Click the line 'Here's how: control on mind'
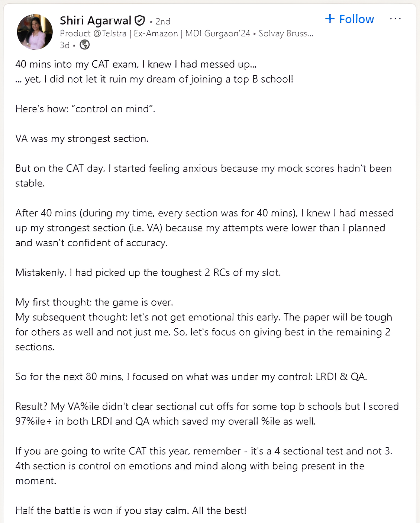 click(x=85, y=109)
